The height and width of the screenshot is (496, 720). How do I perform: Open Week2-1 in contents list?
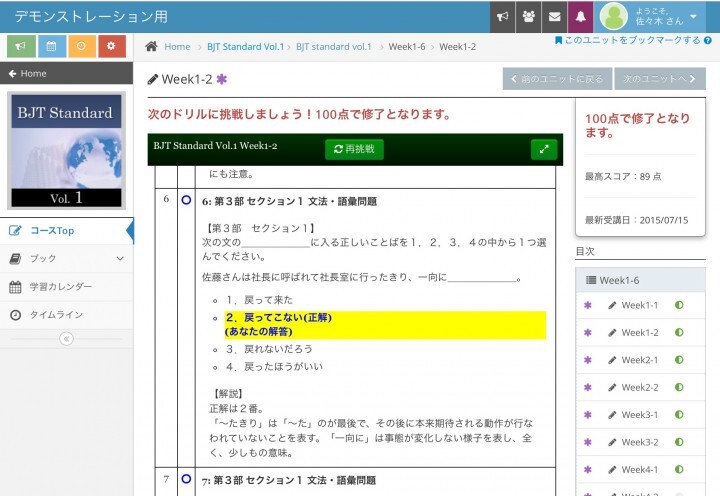click(640, 360)
